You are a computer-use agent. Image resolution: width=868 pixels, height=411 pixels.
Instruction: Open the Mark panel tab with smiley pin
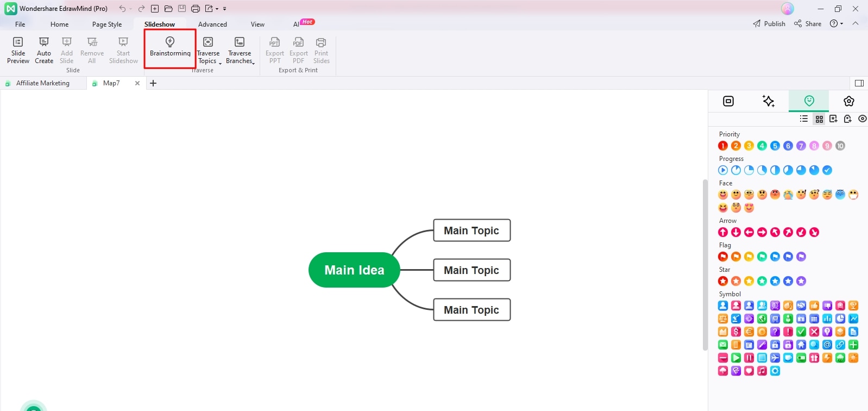pyautogui.click(x=809, y=101)
